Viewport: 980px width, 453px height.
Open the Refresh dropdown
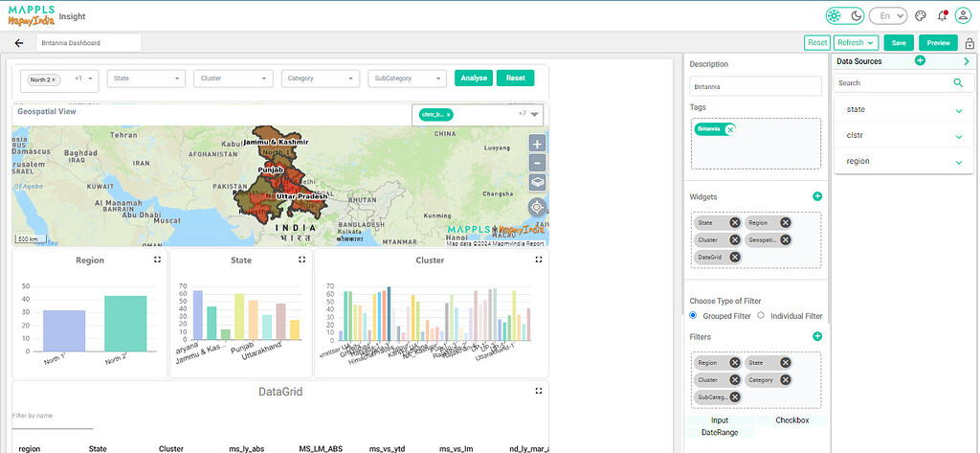tap(856, 42)
